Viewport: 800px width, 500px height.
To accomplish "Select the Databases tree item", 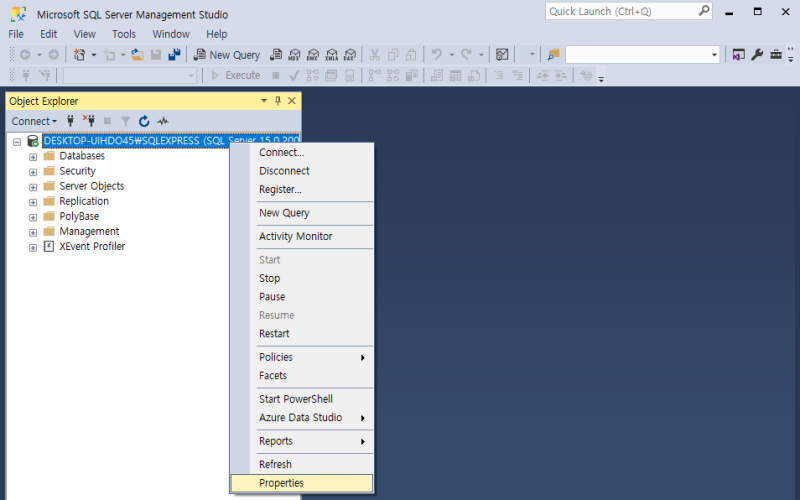I will coord(82,156).
